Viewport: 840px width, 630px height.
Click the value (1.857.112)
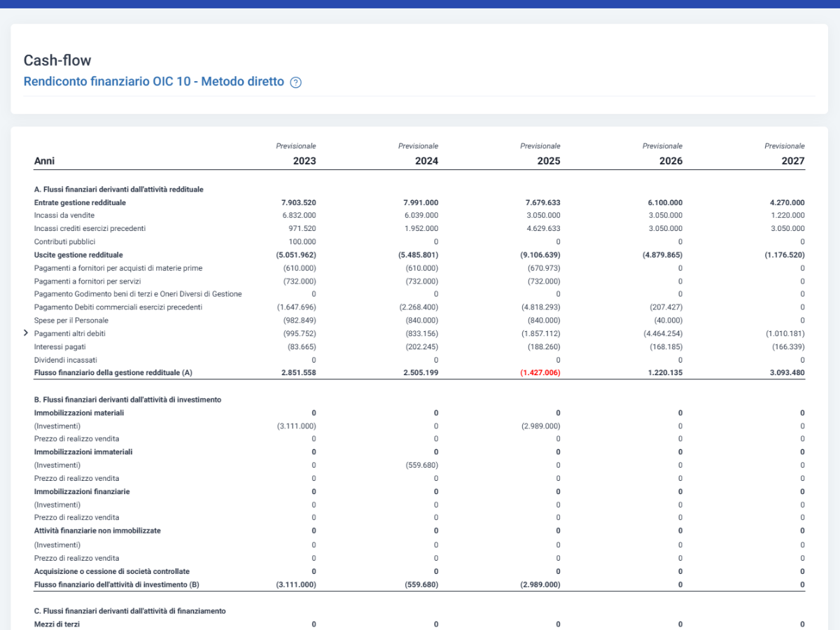(x=541, y=333)
